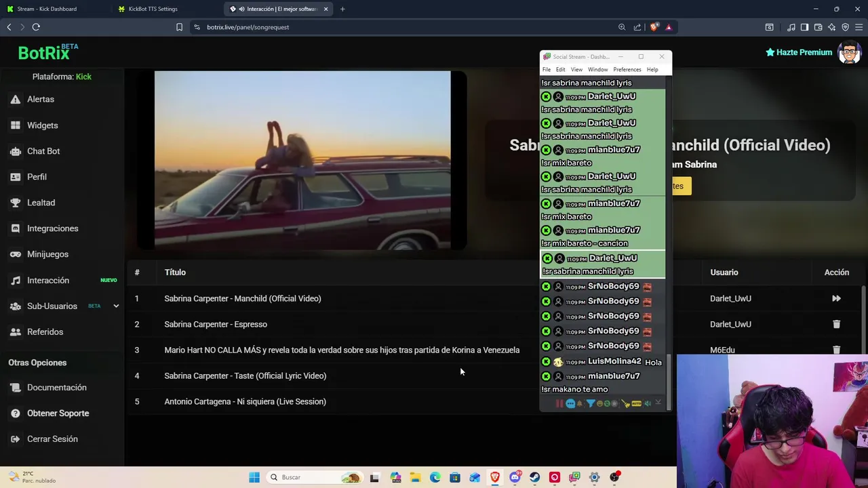The height and width of the screenshot is (488, 868).
Task: Switch to Stream - Kick Dashboard tab
Action: click(x=47, y=9)
